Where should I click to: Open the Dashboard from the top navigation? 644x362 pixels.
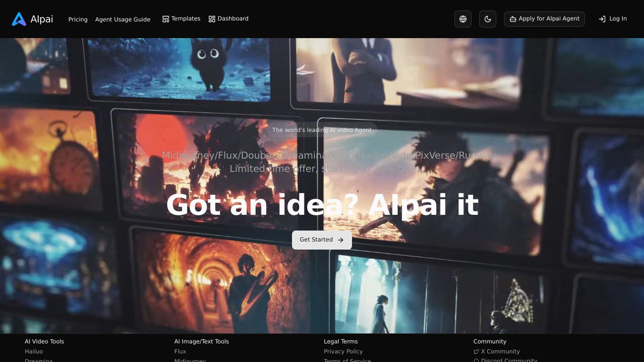229,19
